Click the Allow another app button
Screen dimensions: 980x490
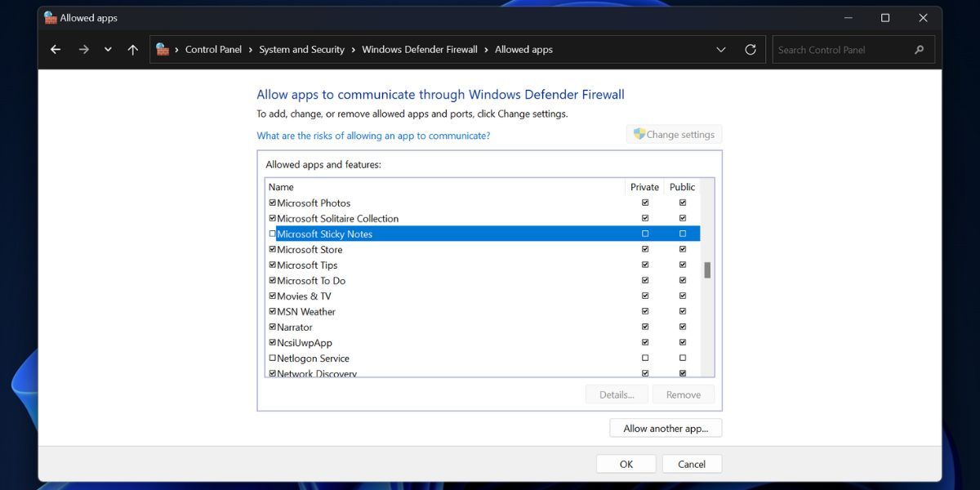[666, 427]
